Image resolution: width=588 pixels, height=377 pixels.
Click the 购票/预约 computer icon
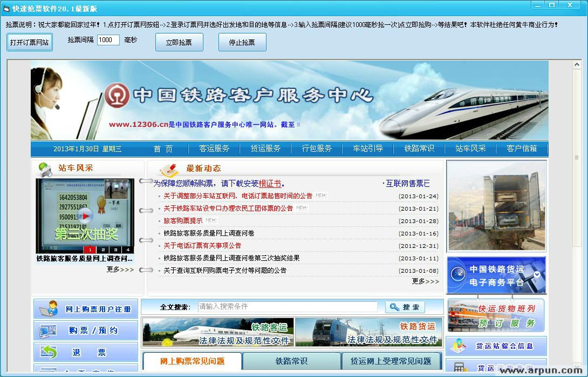tap(48, 331)
